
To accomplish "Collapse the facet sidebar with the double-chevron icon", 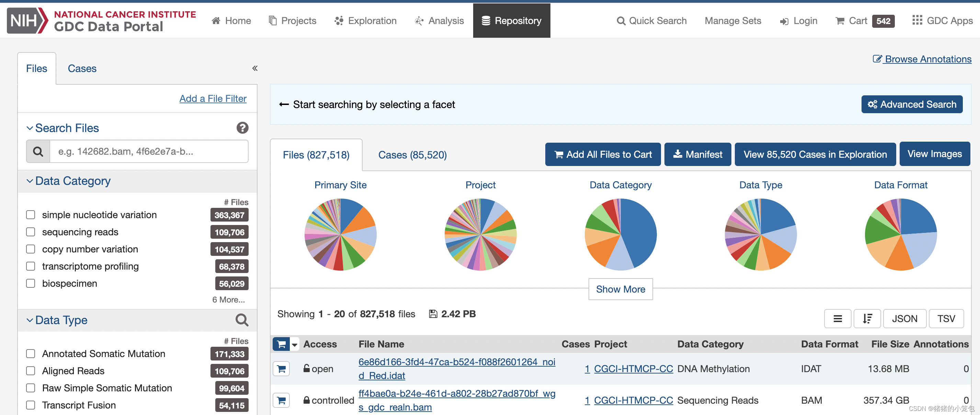I will click(255, 68).
